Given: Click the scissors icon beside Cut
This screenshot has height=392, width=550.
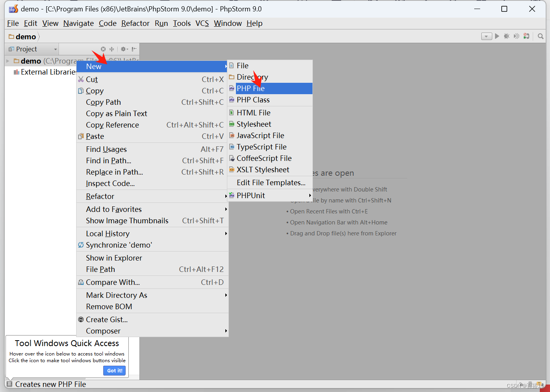Looking at the screenshot, I should point(80,79).
